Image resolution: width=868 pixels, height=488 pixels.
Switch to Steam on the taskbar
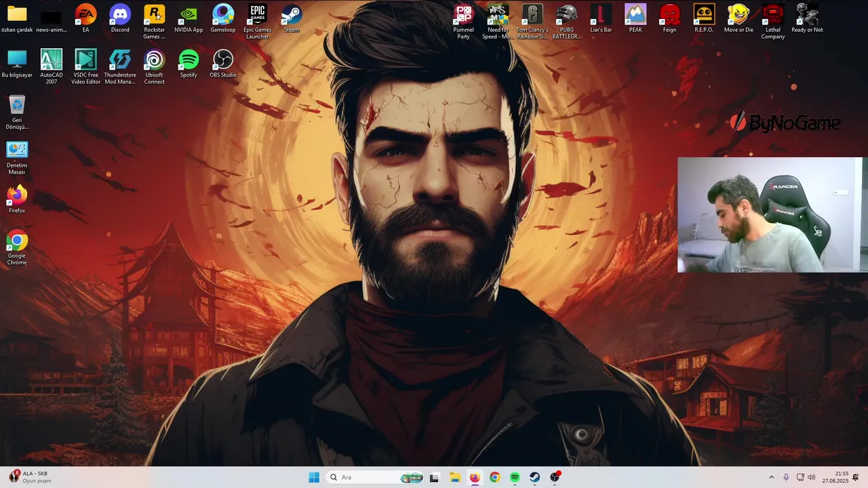535,477
